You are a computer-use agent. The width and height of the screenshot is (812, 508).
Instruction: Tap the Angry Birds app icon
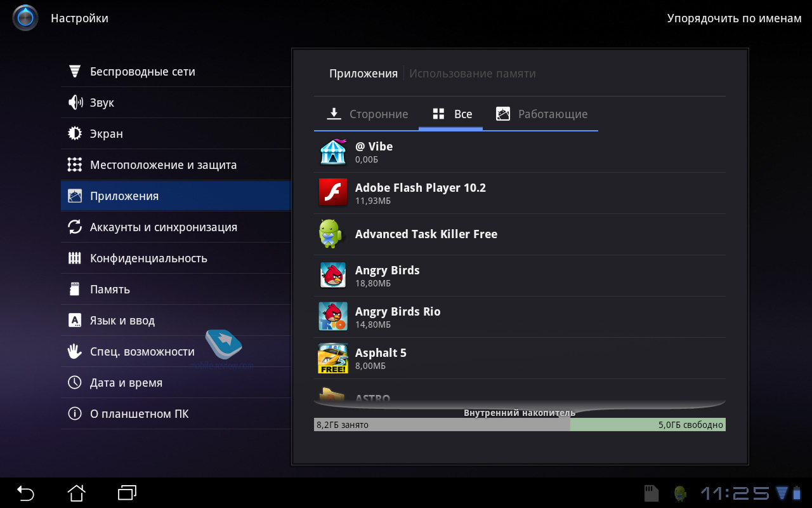tap(333, 275)
